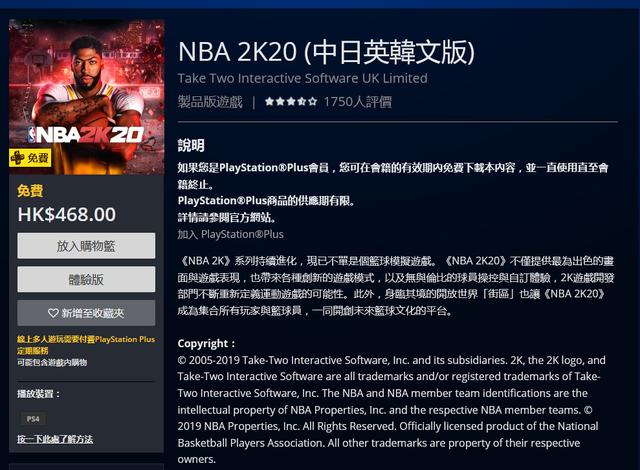Click the 製品版遊戲 category label

pyautogui.click(x=210, y=102)
